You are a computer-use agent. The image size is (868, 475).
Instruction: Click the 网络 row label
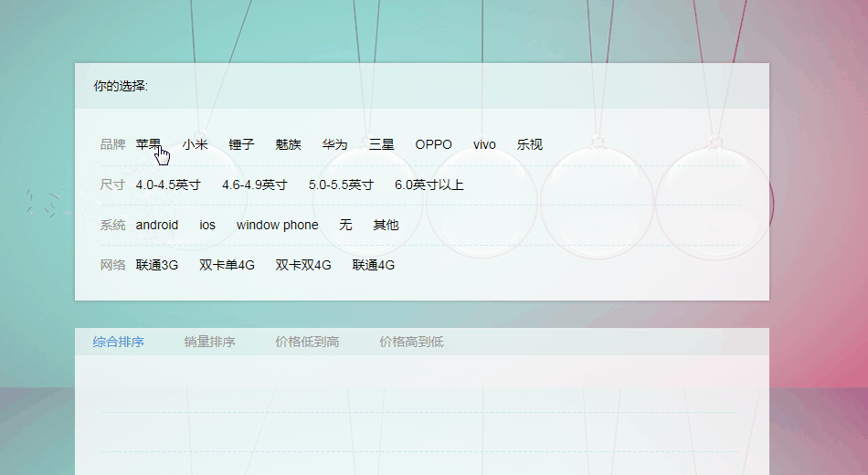click(113, 265)
